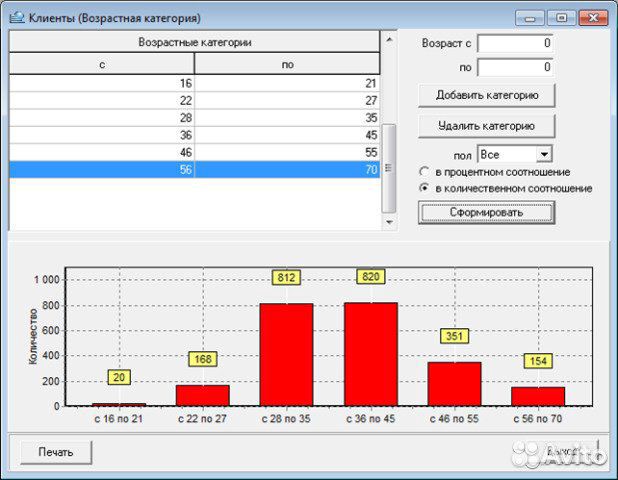Select 'в количественном соотношение' radio option

tap(424, 188)
